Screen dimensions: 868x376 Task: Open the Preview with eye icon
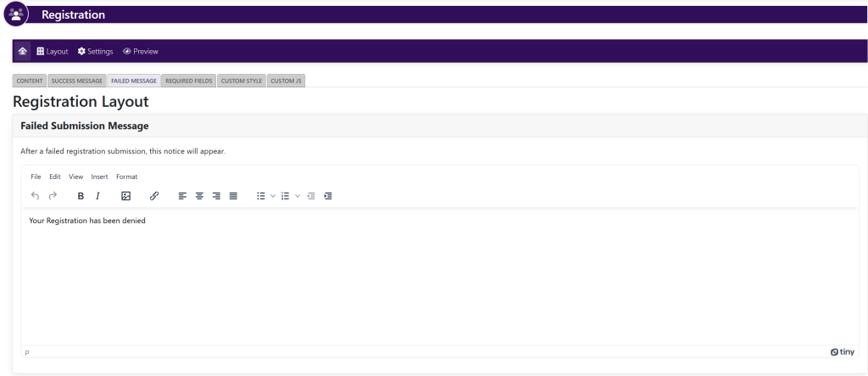pos(141,51)
